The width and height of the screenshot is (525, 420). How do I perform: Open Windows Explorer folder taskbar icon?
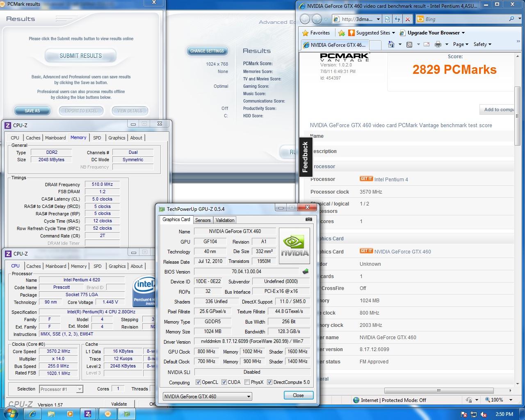click(51, 414)
